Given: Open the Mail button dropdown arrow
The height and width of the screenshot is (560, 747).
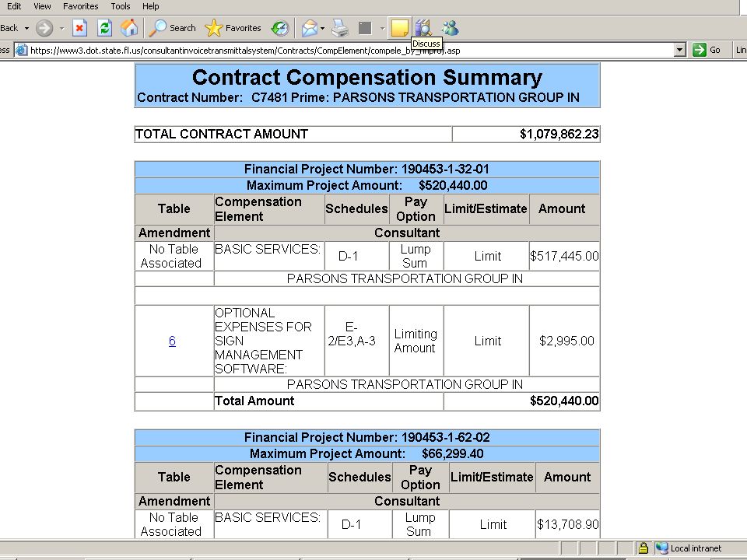Looking at the screenshot, I should (322, 28).
